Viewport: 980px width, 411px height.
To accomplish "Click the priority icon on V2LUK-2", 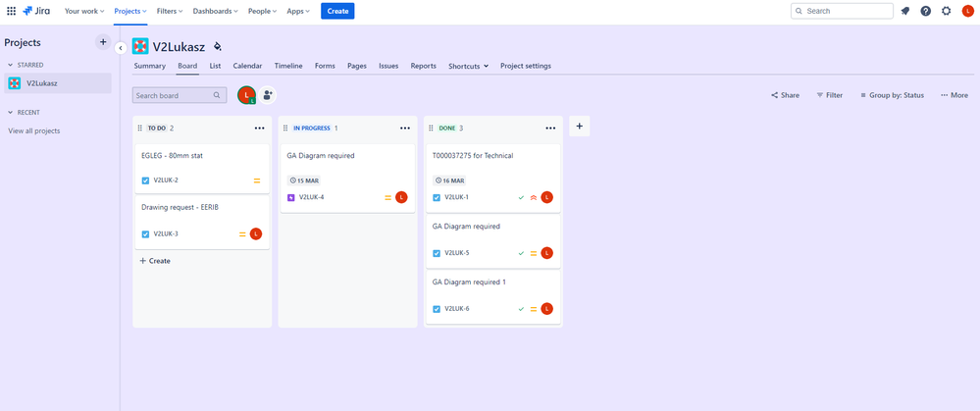I will (257, 180).
